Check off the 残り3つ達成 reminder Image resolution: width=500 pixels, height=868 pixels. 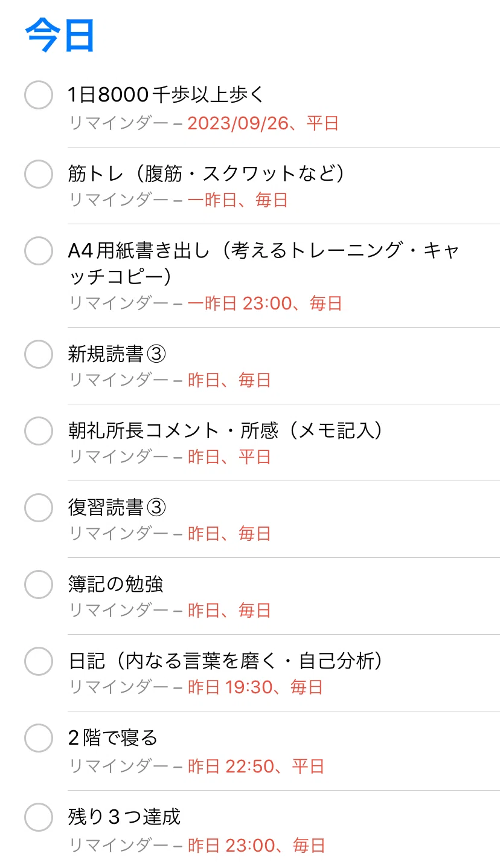[39, 817]
